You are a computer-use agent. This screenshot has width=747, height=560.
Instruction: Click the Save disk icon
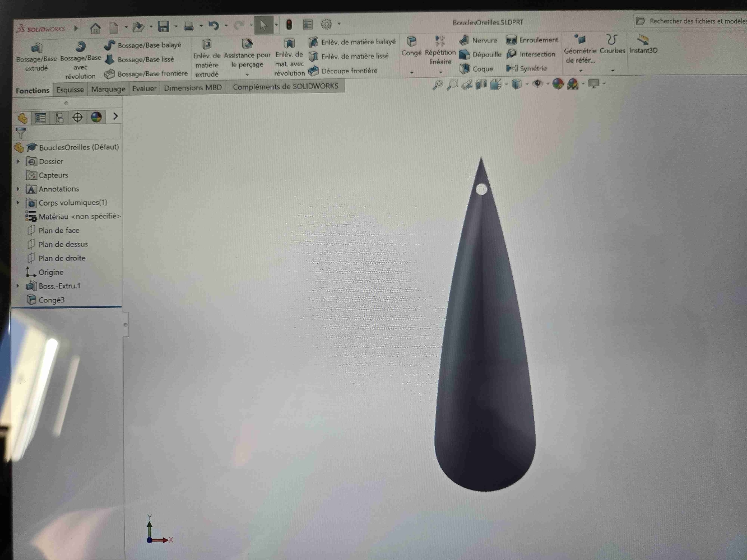[x=163, y=26]
